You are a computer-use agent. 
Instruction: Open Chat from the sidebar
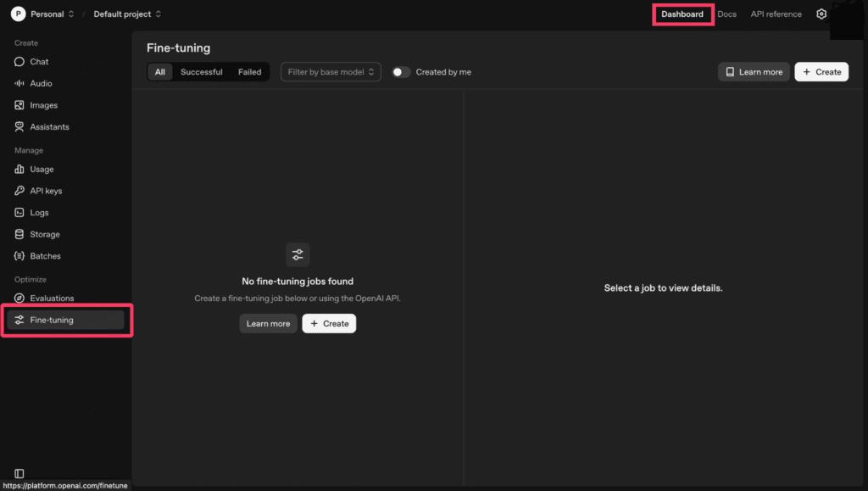click(x=39, y=62)
